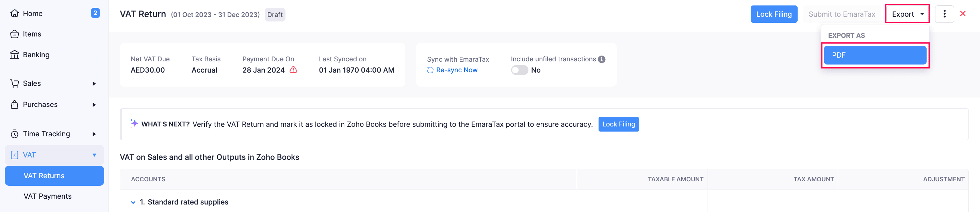The image size is (980, 212).
Task: Click the Purchases bag icon
Action: pyautogui.click(x=14, y=104)
